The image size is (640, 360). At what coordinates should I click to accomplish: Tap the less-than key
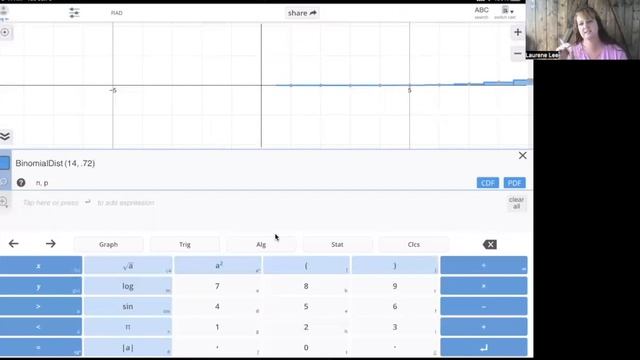coord(40,327)
